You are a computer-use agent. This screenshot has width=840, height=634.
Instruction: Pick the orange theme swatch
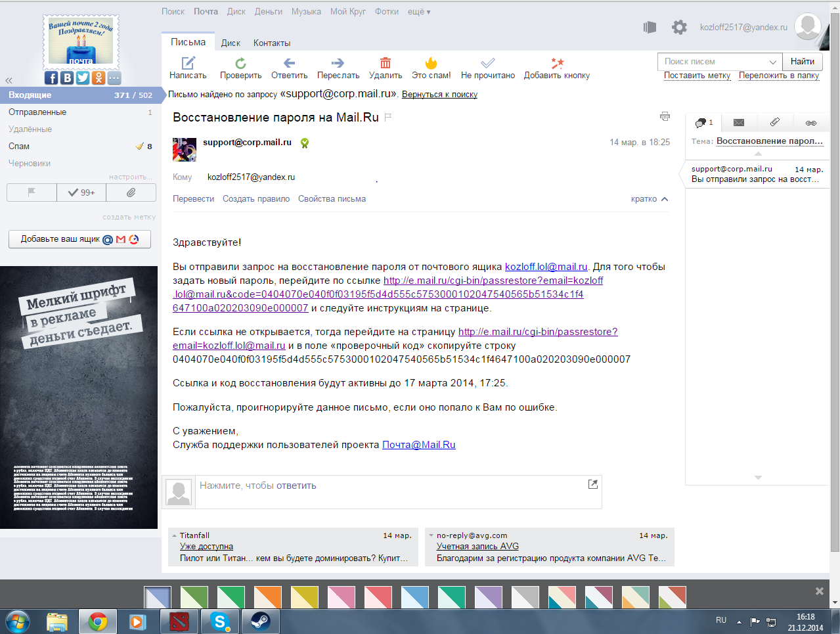[x=267, y=597]
